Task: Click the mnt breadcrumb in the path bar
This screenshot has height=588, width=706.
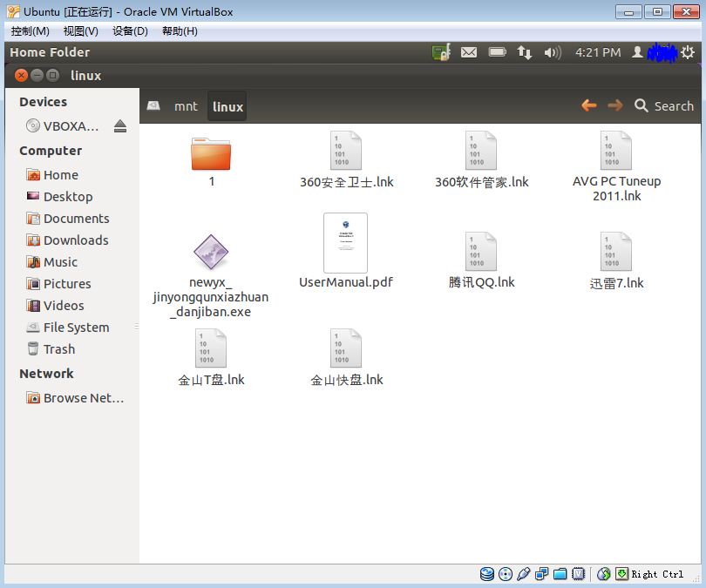Action: click(186, 105)
